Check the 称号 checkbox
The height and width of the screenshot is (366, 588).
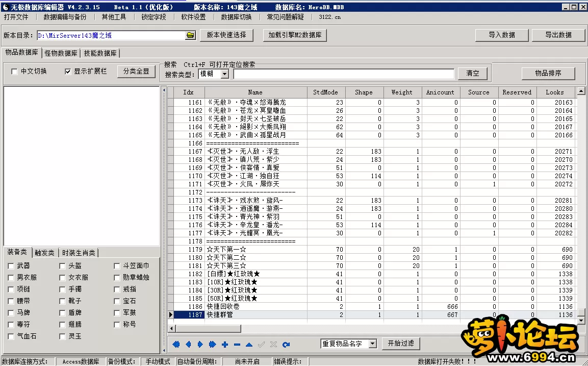117,324
